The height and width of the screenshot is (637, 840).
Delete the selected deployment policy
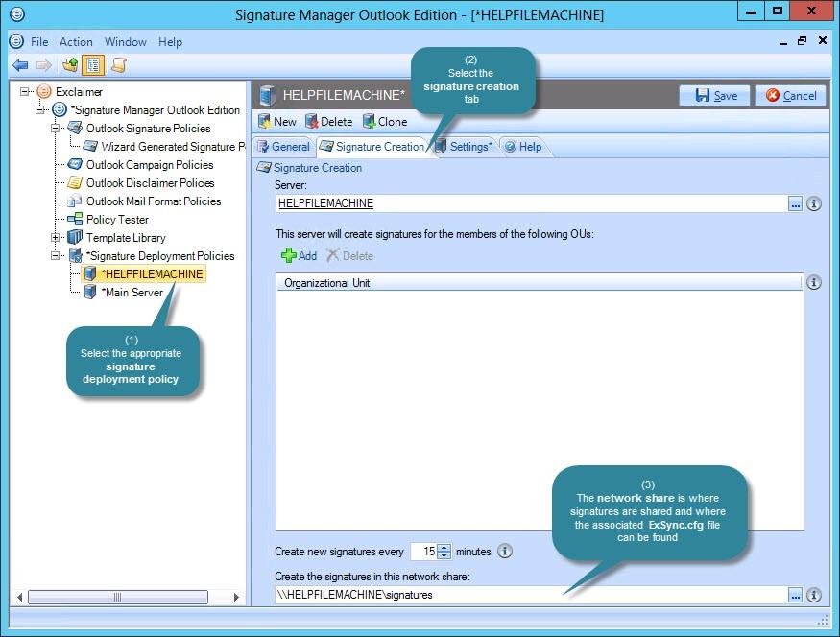pos(329,122)
